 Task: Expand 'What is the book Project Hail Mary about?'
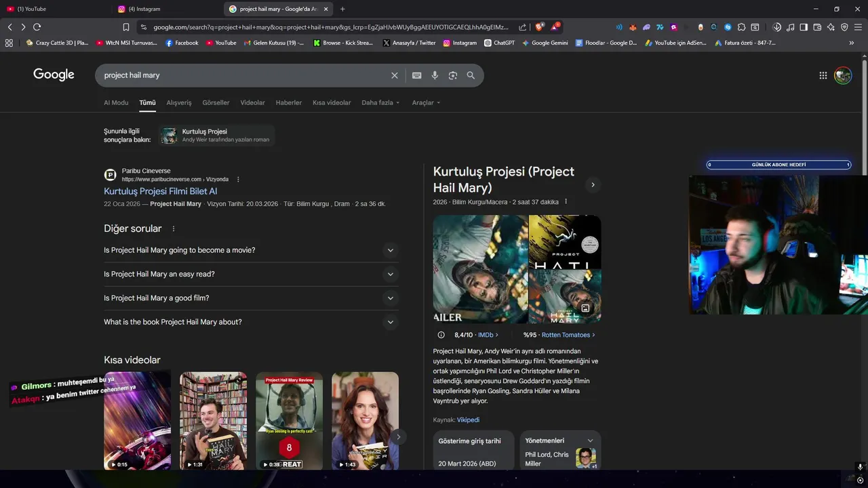tap(251, 322)
